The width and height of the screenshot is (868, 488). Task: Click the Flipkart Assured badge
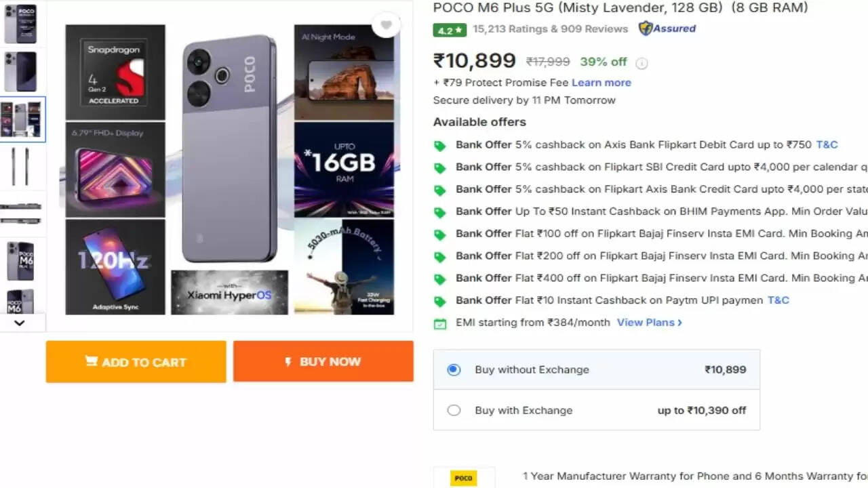coord(667,28)
